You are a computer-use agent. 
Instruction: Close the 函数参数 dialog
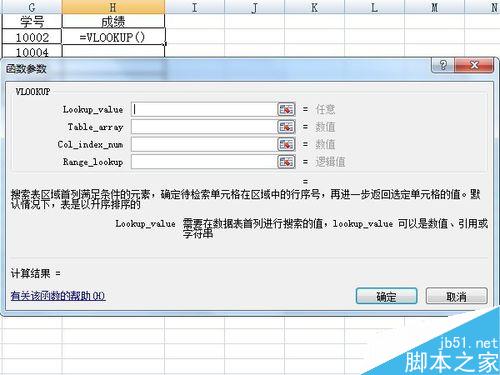474,65
